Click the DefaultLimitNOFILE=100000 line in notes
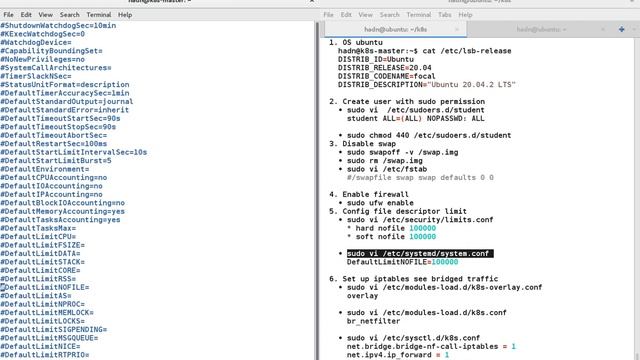This screenshot has width=640, height=360. pos(402,262)
